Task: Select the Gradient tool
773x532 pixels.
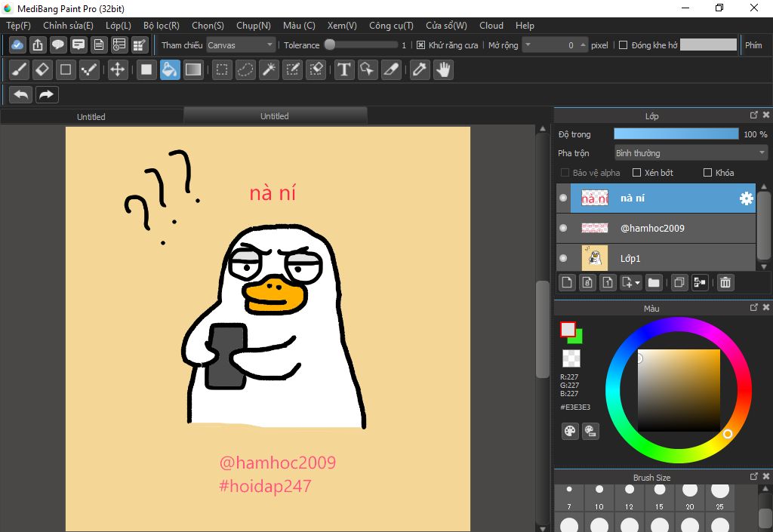Action: 193,69
